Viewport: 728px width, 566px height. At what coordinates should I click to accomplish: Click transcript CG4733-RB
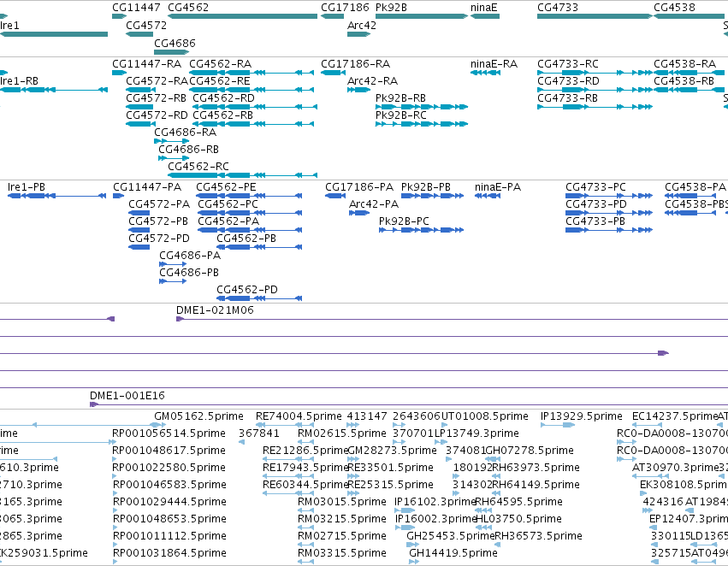(x=567, y=98)
